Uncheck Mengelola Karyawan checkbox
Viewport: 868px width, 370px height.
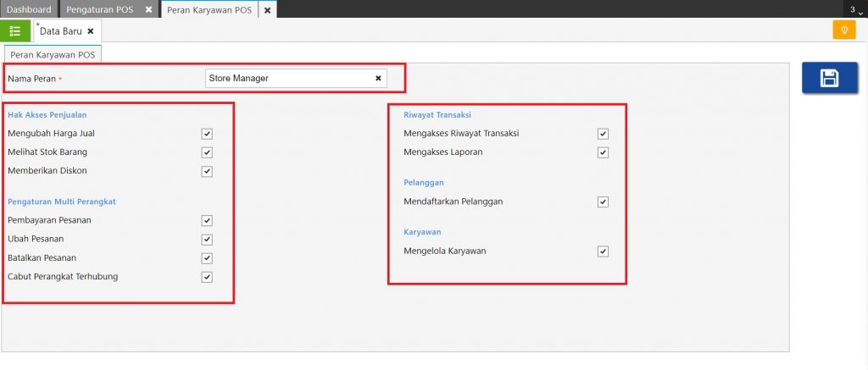[x=603, y=251]
